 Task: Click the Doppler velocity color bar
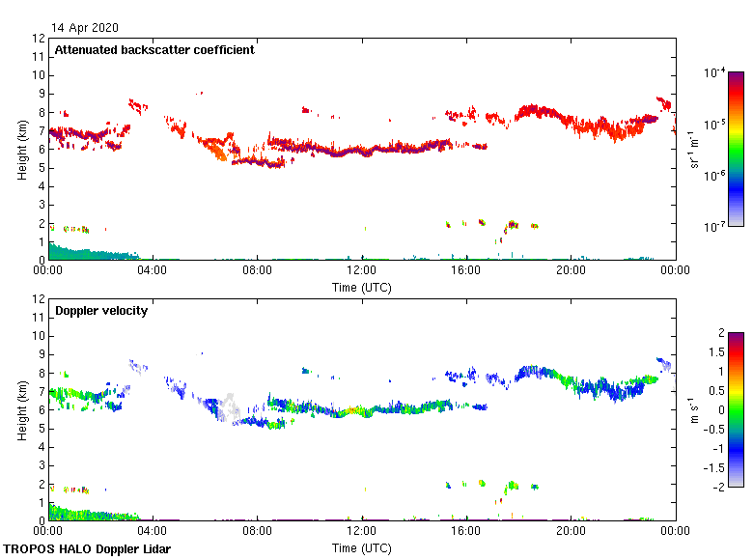coord(736,408)
